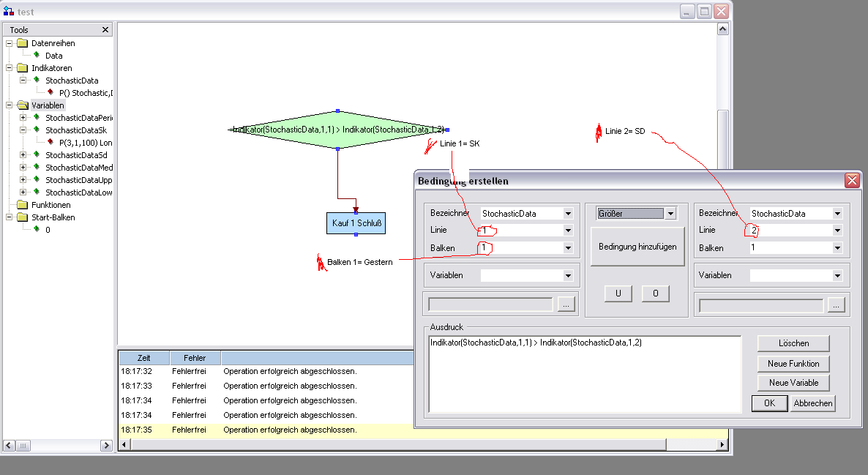Open left Bezeichner dropdown showing StochasticData
The image size is (868, 475).
click(x=568, y=213)
